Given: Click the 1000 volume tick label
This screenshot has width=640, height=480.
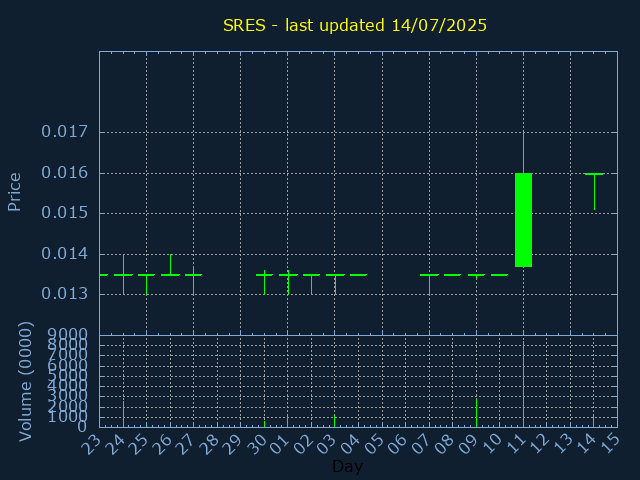Looking at the screenshot, I should (68, 417).
